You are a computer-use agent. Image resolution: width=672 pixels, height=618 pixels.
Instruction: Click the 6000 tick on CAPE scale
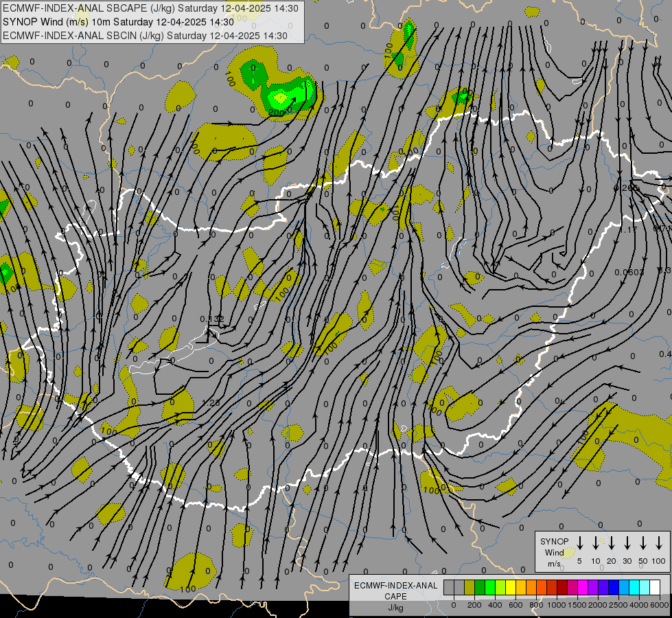660,605
